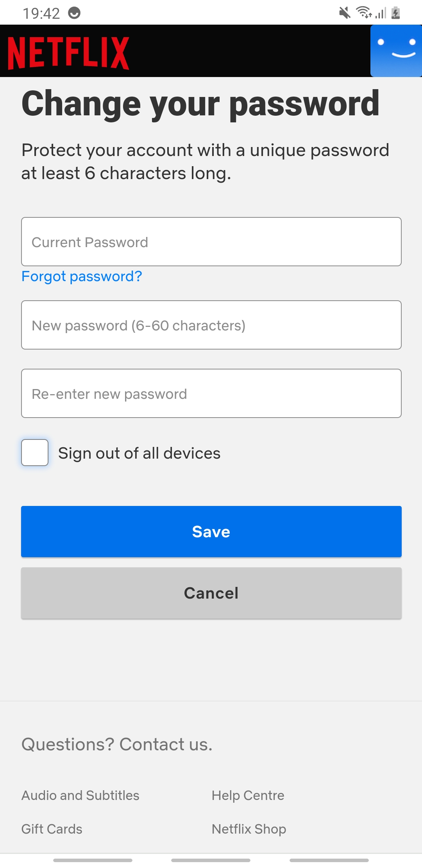Tap the smiley notification icon beside the clock
This screenshot has height=868, width=422.
[x=74, y=13]
